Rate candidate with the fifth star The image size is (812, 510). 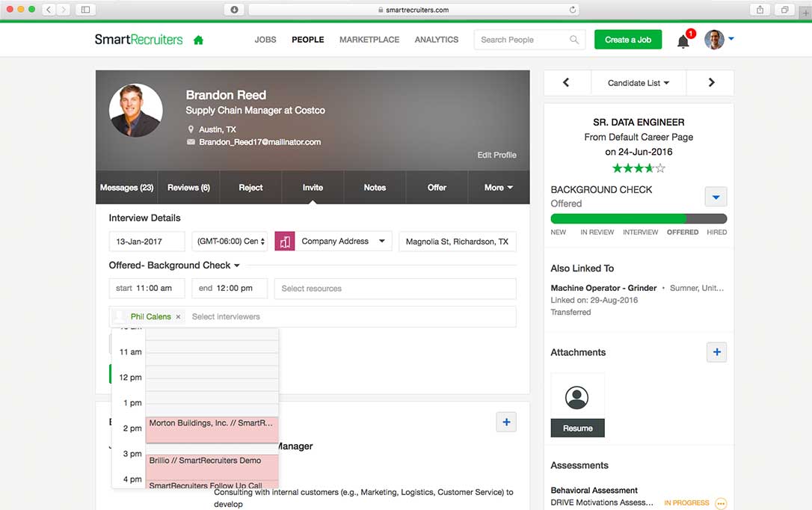click(659, 168)
